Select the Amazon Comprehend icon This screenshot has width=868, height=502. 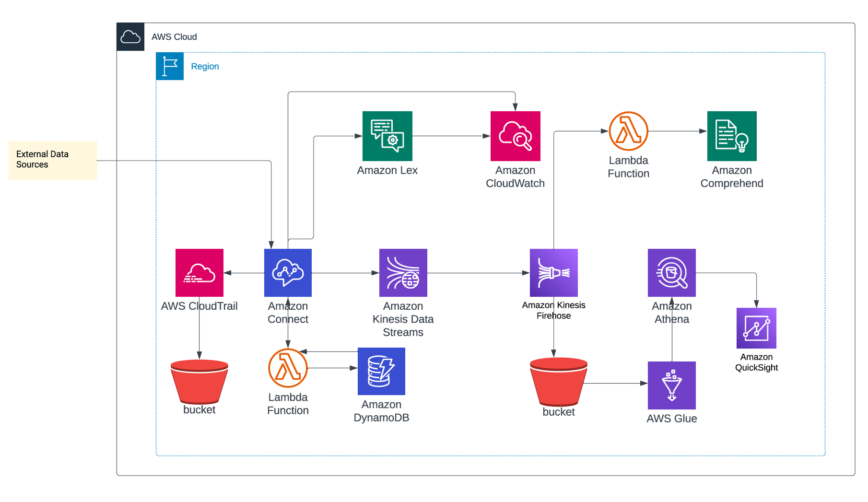(x=732, y=136)
